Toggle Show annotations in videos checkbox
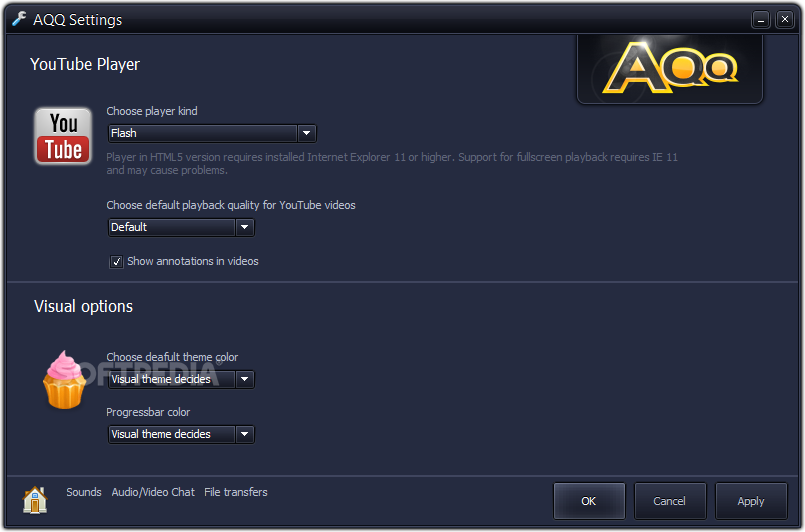 click(117, 261)
